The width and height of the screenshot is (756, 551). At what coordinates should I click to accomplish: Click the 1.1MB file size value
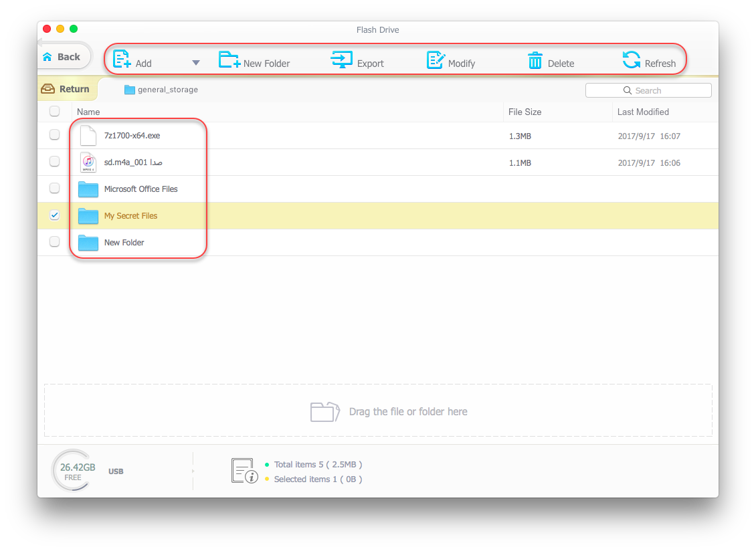520,163
